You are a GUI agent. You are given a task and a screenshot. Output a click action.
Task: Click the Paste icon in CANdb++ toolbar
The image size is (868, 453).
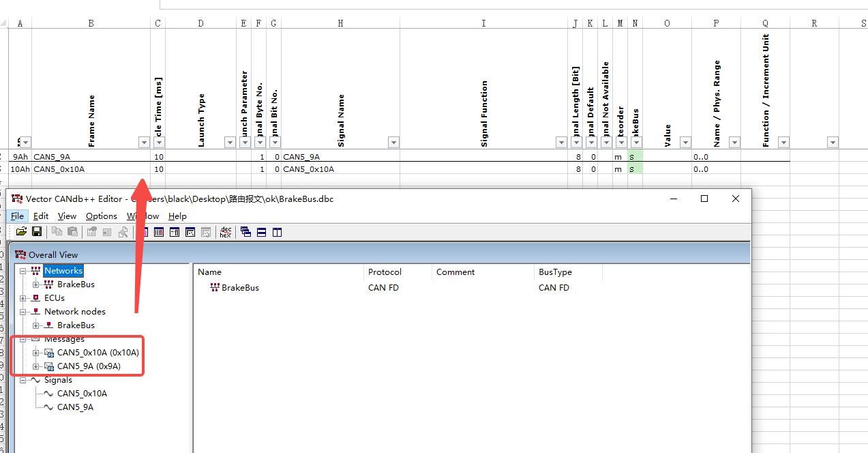72,232
